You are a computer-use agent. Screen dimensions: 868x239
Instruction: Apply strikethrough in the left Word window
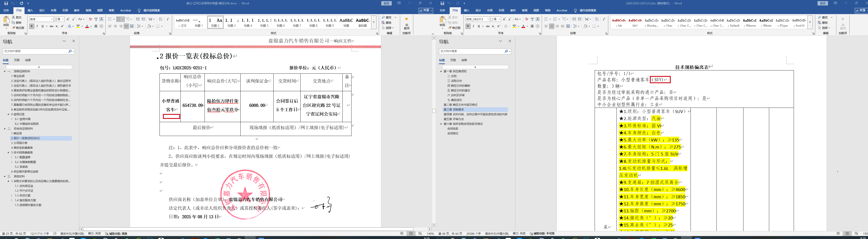[x=52, y=26]
